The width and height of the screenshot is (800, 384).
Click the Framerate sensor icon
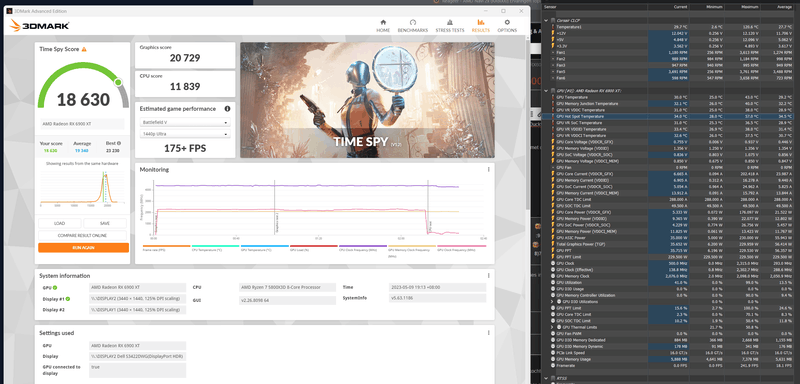point(553,365)
